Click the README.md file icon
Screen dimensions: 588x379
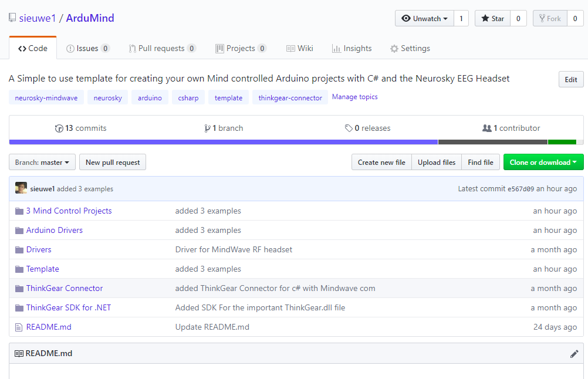[x=19, y=327]
